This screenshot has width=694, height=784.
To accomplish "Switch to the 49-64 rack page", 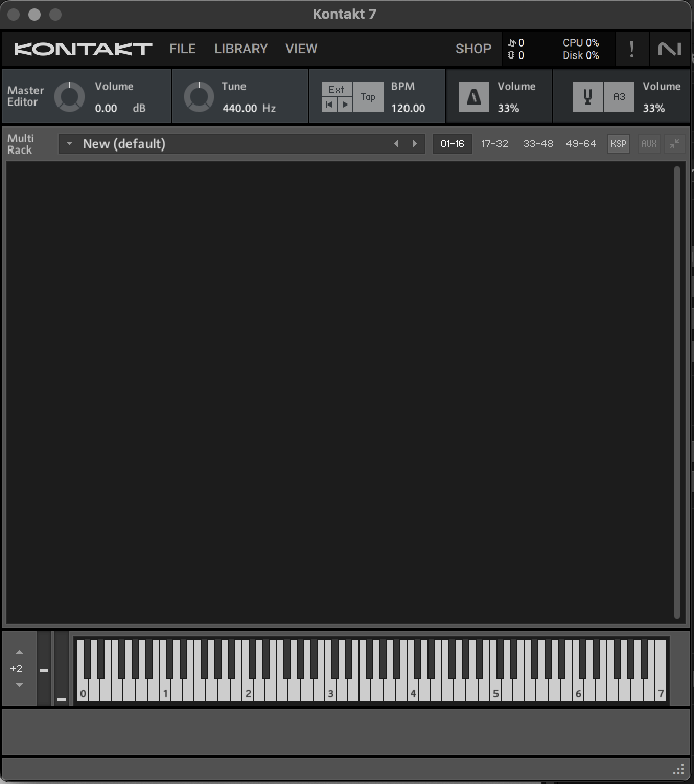I will 581,144.
